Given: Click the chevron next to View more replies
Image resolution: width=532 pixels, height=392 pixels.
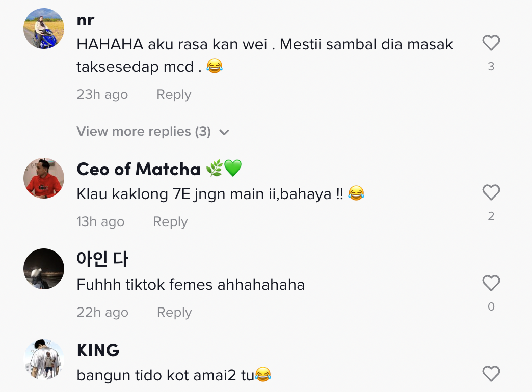Looking at the screenshot, I should 224,132.
